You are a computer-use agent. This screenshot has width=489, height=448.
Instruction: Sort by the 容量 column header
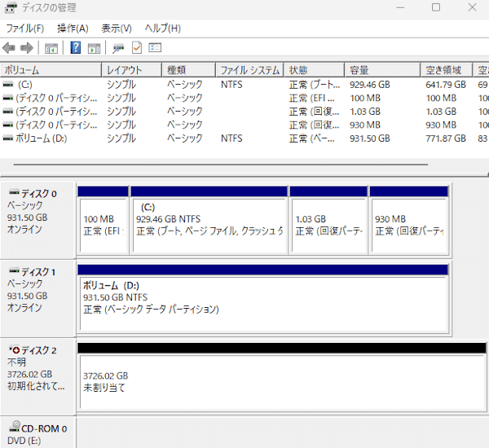(382, 70)
